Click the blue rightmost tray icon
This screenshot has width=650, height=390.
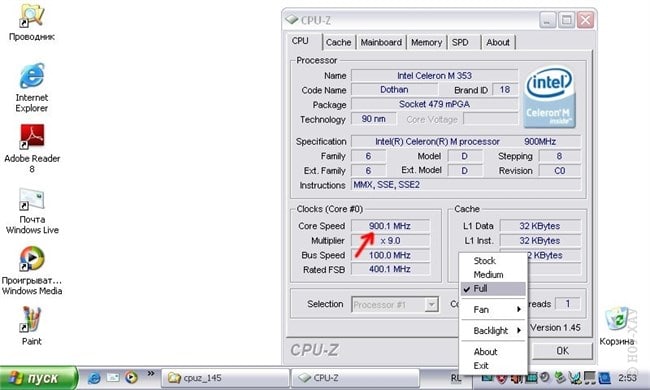coord(604,378)
